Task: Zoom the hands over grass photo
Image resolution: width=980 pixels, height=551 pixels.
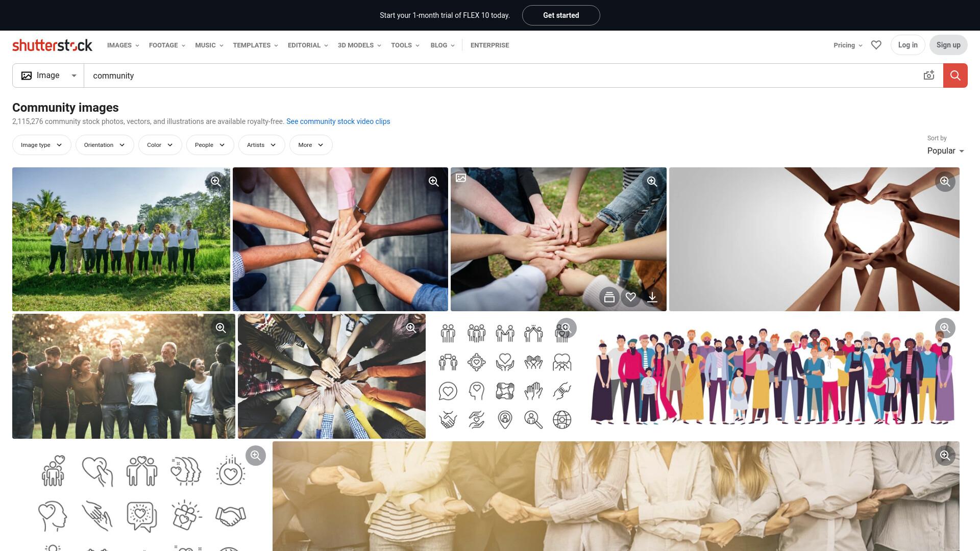Action: (x=652, y=182)
